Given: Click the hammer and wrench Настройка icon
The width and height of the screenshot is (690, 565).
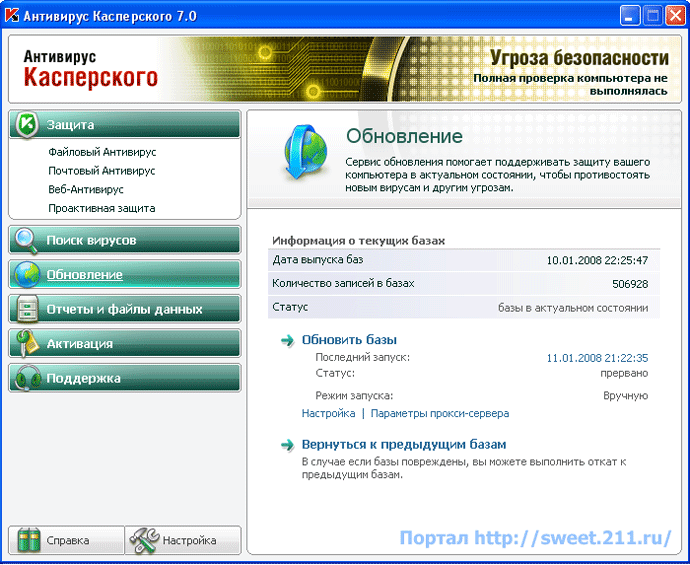Looking at the screenshot, I should [x=144, y=540].
